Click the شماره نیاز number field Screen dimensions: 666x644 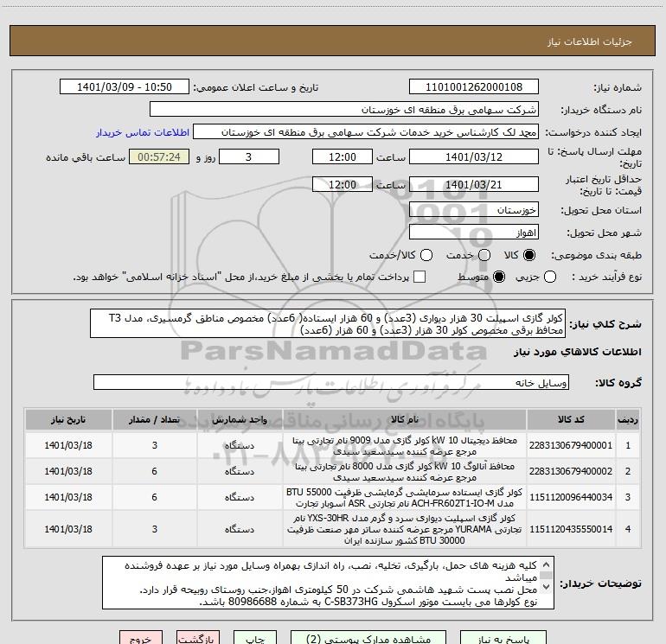[473, 87]
